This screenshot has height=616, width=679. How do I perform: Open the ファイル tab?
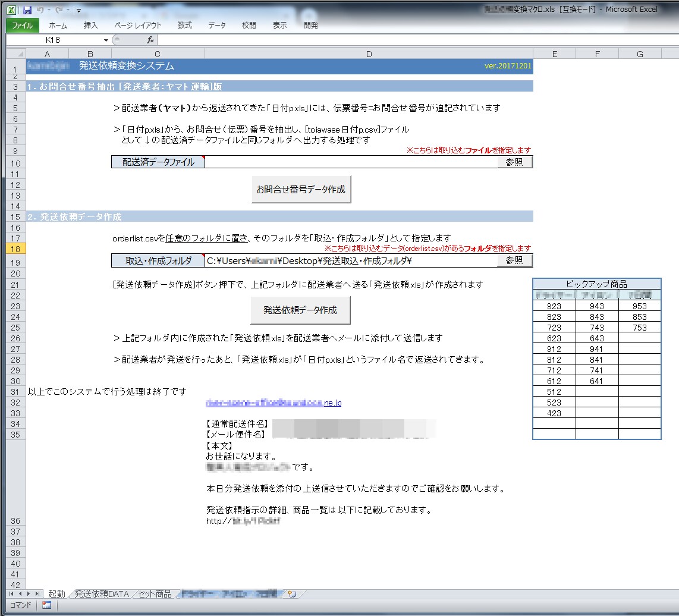[23, 26]
